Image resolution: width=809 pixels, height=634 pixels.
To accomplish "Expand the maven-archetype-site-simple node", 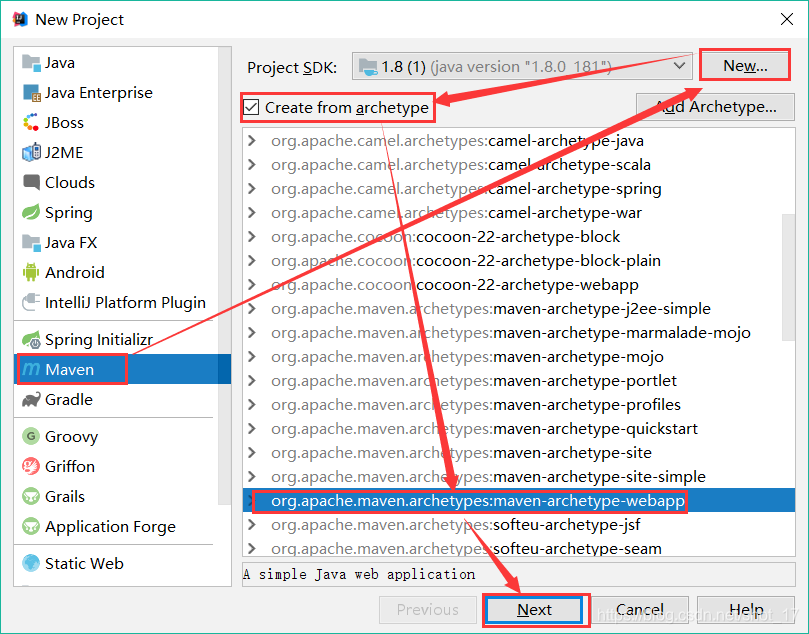I will [252, 477].
